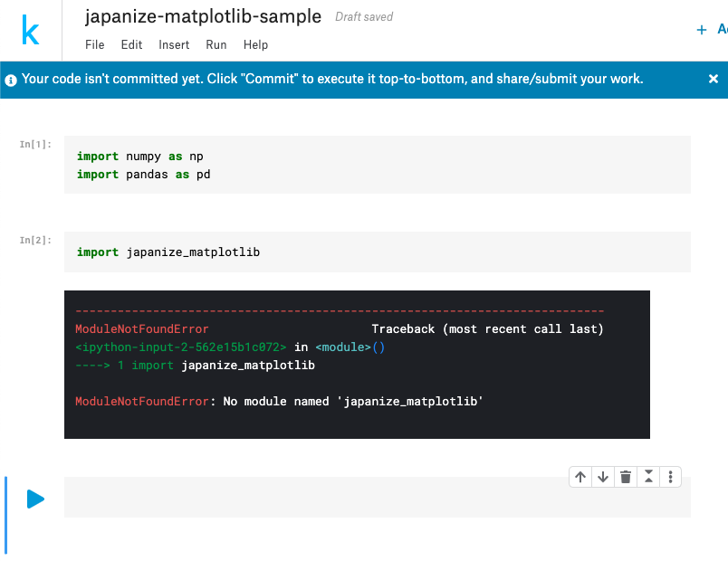Dismiss the commit notice banner
The width and height of the screenshot is (728, 561).
click(x=714, y=79)
